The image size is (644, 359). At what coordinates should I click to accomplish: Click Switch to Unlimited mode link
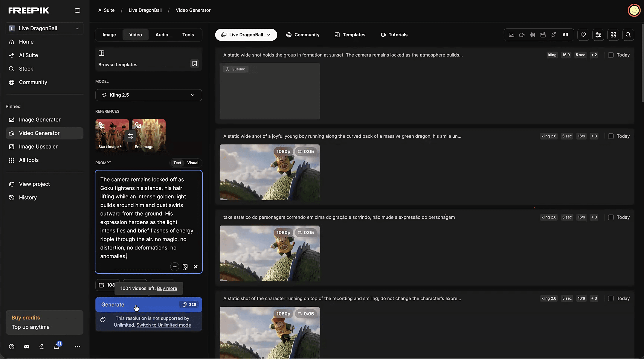coord(164,325)
